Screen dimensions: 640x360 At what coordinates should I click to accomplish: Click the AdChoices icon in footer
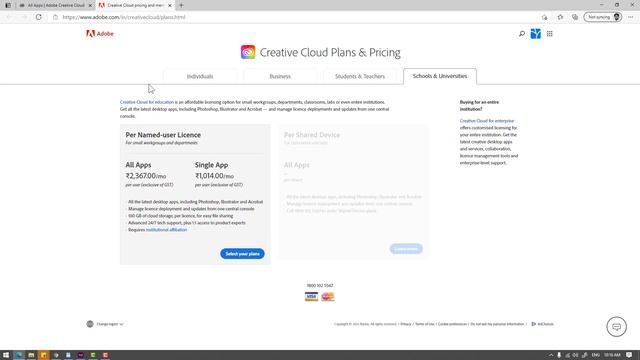[533, 324]
